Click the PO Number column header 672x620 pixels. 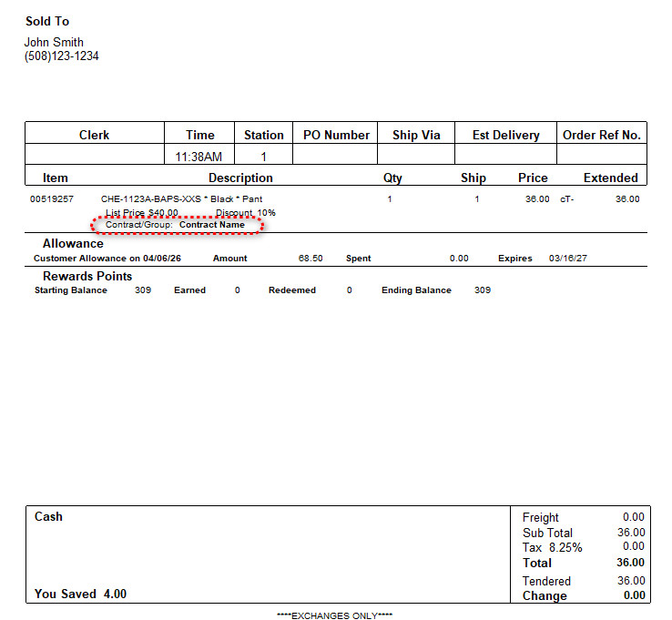[x=336, y=135]
